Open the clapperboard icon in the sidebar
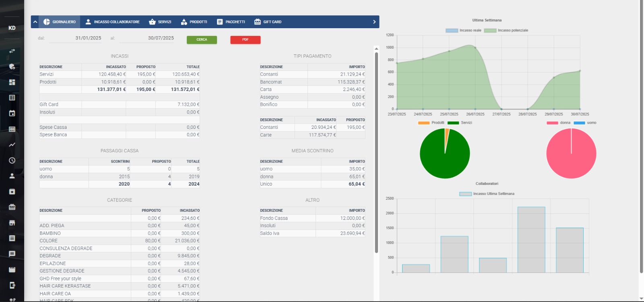644x302 pixels. [x=12, y=270]
